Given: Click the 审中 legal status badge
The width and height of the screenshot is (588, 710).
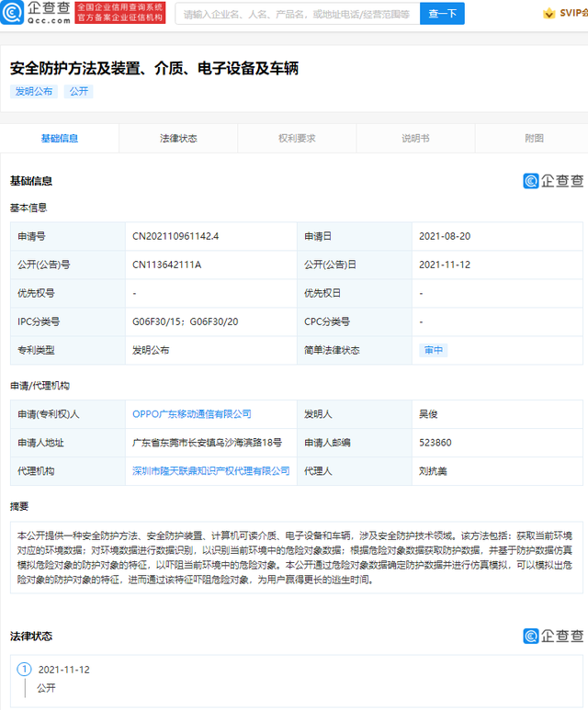Looking at the screenshot, I should (x=432, y=351).
